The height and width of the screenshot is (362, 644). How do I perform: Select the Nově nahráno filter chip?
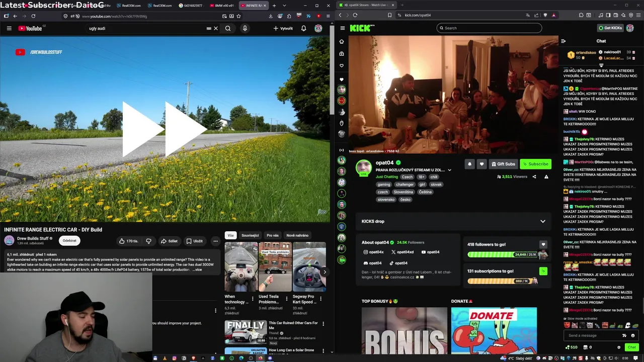(x=297, y=235)
